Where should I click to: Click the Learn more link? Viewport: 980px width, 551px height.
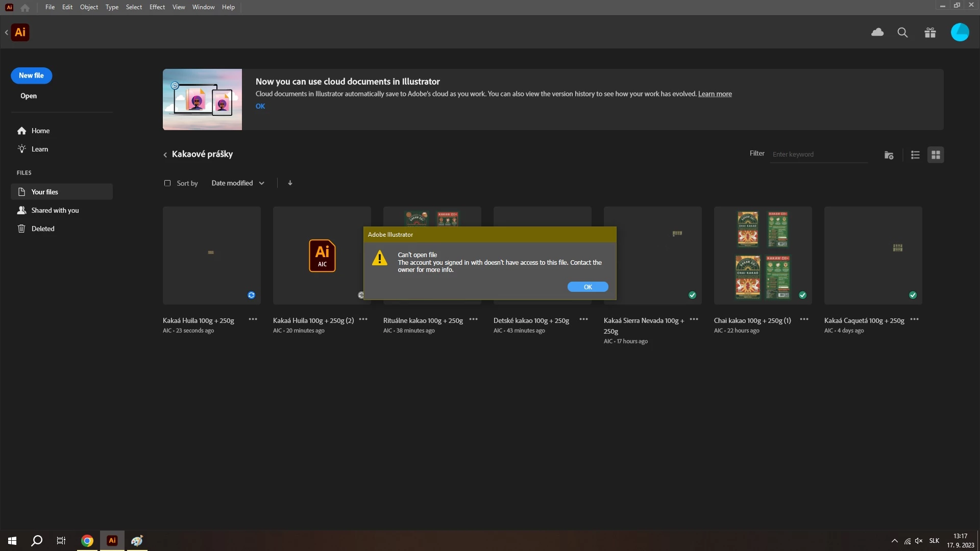[x=715, y=94]
